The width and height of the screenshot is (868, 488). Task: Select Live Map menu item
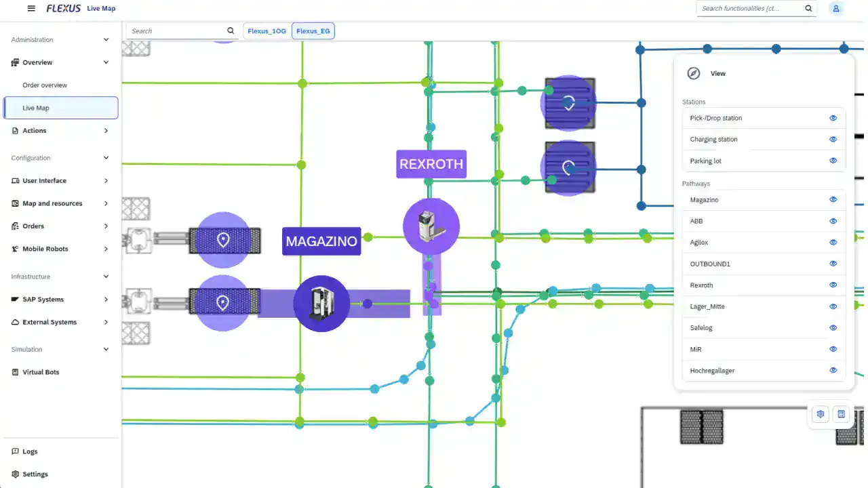[x=60, y=108]
